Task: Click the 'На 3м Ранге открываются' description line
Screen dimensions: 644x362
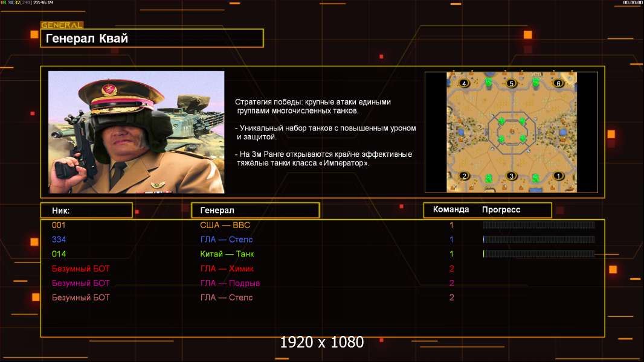Action: 324,159
